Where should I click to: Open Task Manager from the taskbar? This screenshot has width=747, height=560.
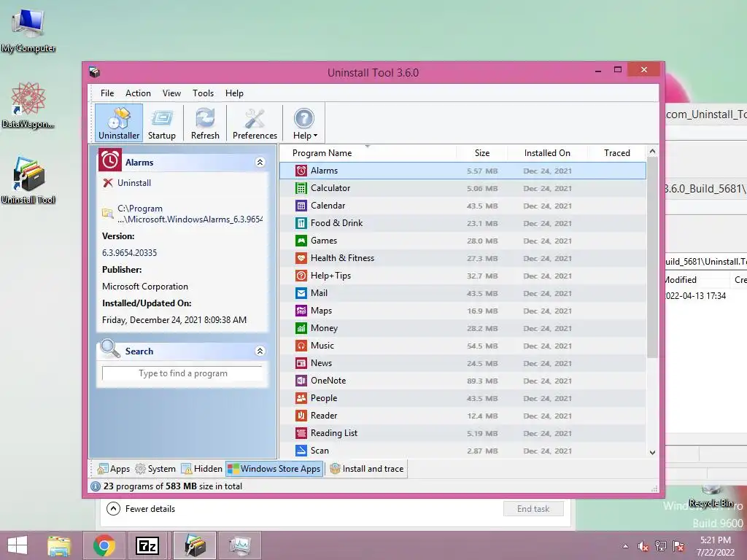point(240,545)
